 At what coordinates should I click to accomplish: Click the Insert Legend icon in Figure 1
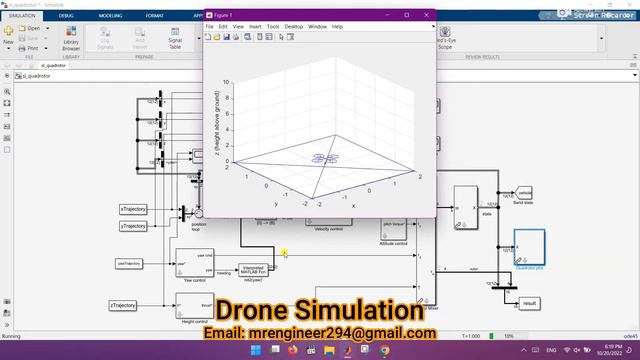coord(269,37)
